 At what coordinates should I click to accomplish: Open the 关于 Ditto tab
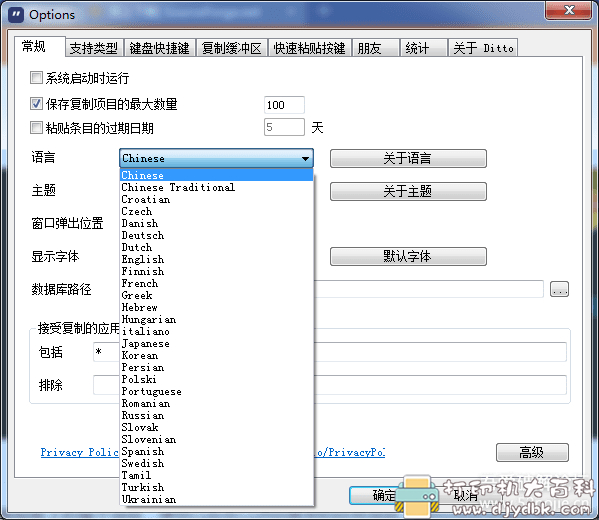pos(483,48)
